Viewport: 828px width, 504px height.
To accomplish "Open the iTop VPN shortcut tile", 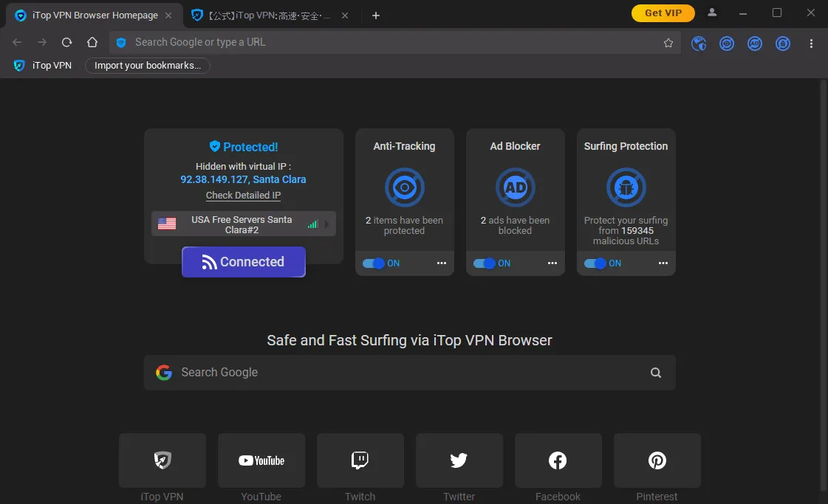I will [162, 460].
